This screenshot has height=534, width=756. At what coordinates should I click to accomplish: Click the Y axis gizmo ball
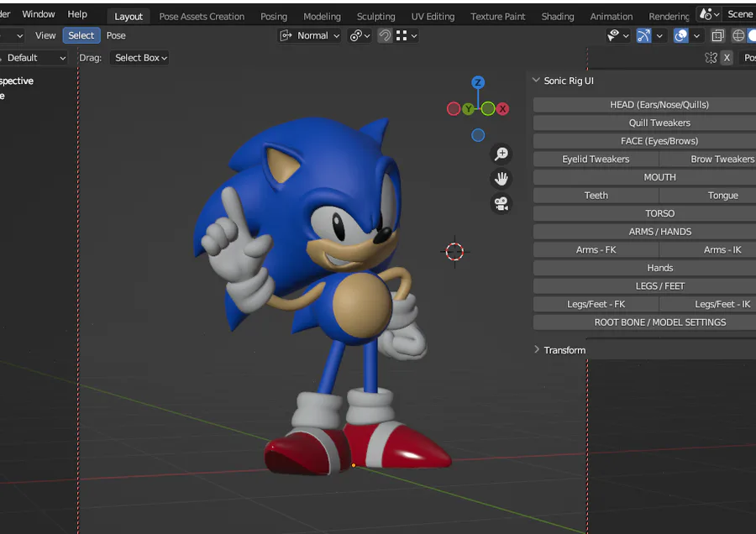click(x=468, y=109)
